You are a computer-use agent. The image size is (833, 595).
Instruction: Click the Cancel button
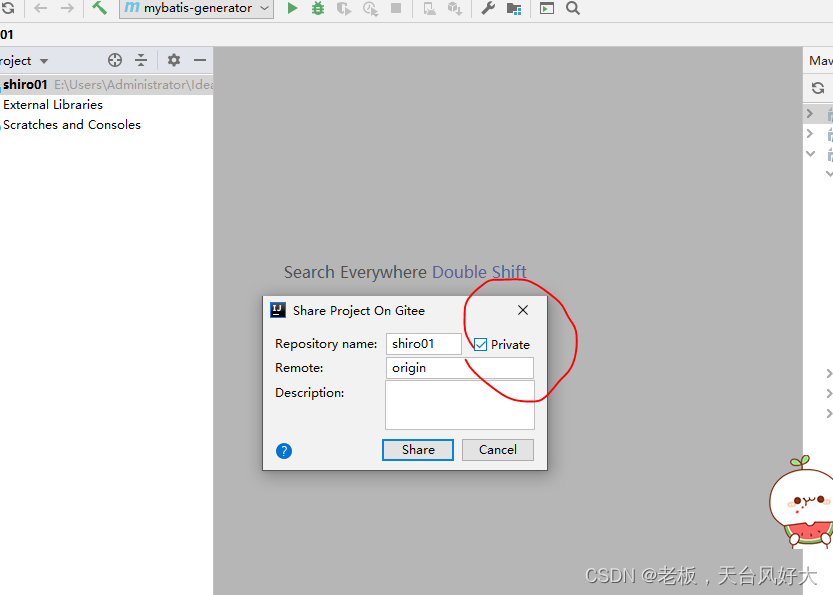[498, 450]
